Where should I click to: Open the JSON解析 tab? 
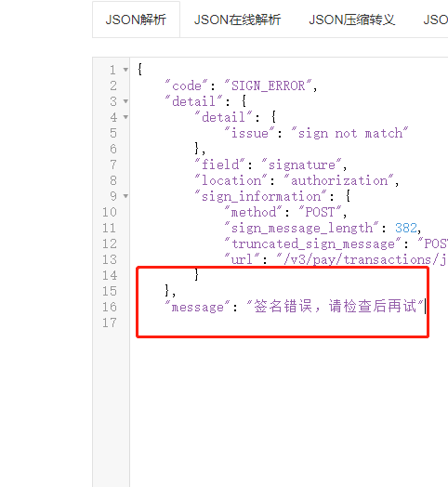[x=136, y=20]
